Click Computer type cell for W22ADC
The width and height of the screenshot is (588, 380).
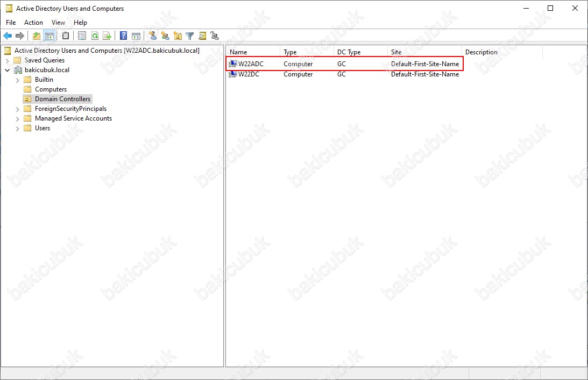point(298,64)
